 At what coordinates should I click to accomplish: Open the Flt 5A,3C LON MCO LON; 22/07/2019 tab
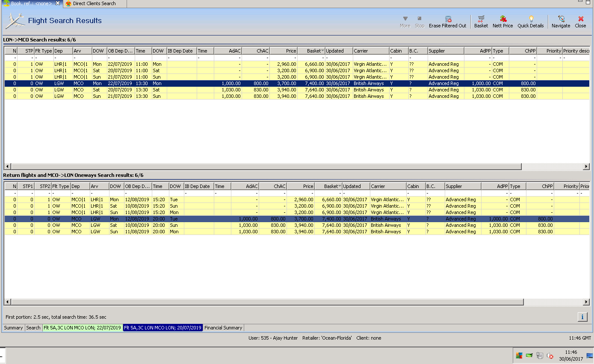click(82, 328)
